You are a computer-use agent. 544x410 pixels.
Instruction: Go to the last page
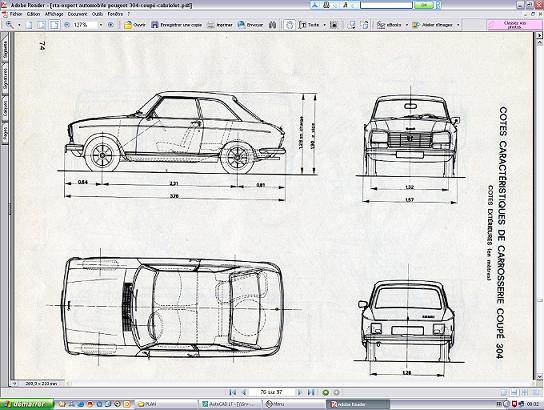click(x=311, y=392)
